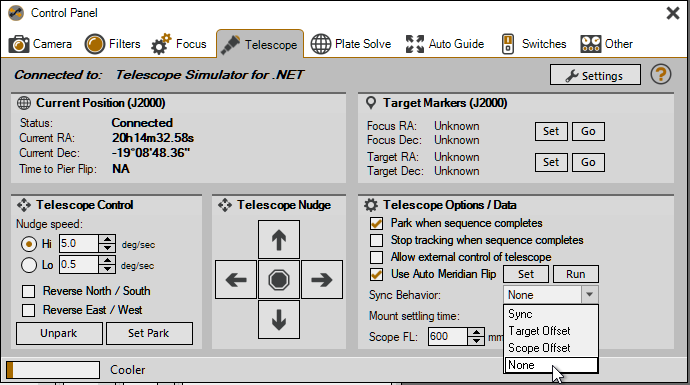Click the pin icon beside Target Markers
This screenshot has width=690, height=385.
click(371, 103)
